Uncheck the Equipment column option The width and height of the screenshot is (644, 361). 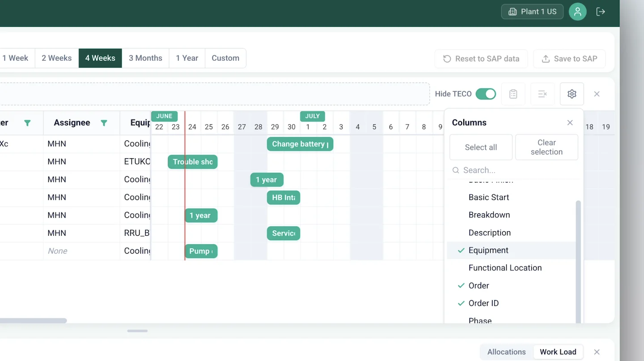point(511,251)
